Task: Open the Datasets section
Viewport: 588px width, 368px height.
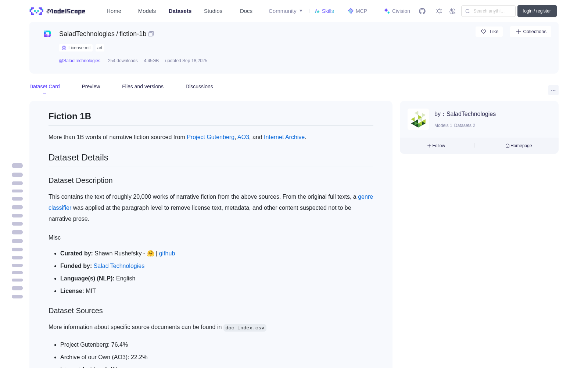Action: coord(180,11)
